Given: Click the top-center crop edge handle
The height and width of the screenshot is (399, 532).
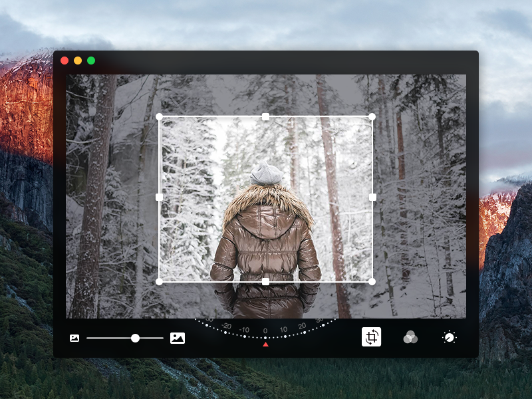Looking at the screenshot, I should (x=265, y=116).
